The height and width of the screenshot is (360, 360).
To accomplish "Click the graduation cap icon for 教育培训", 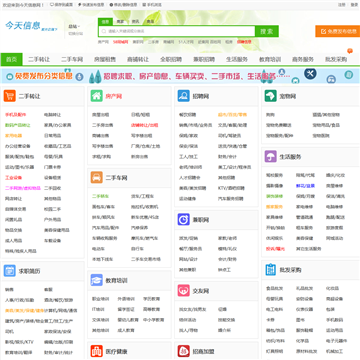I will 97,280.
